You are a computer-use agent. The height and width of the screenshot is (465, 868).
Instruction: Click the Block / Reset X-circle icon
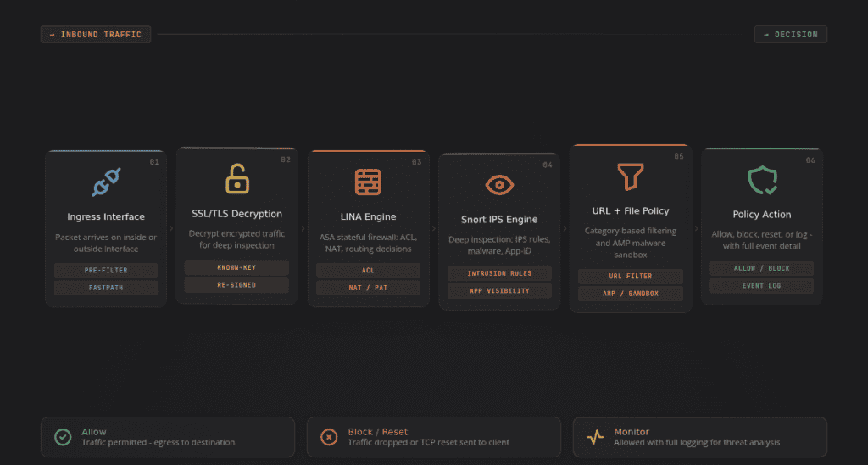[329, 437]
